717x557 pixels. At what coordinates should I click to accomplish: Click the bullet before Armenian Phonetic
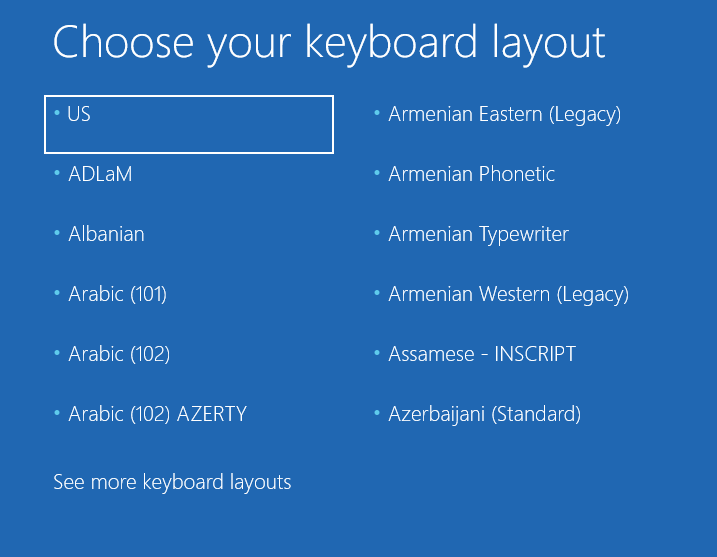[x=377, y=174]
